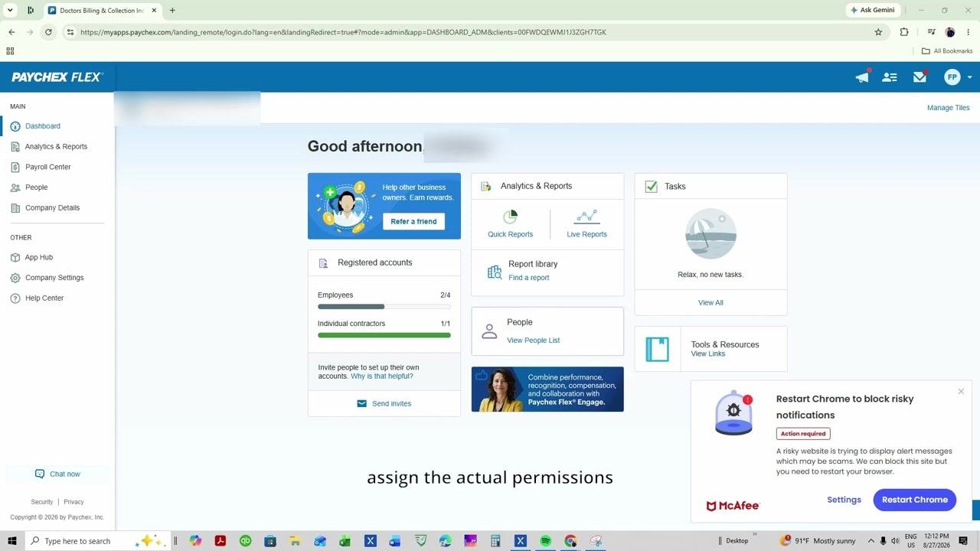Viewport: 980px width, 551px height.
Task: Open View Links under Tools & Resources
Action: [x=708, y=354]
